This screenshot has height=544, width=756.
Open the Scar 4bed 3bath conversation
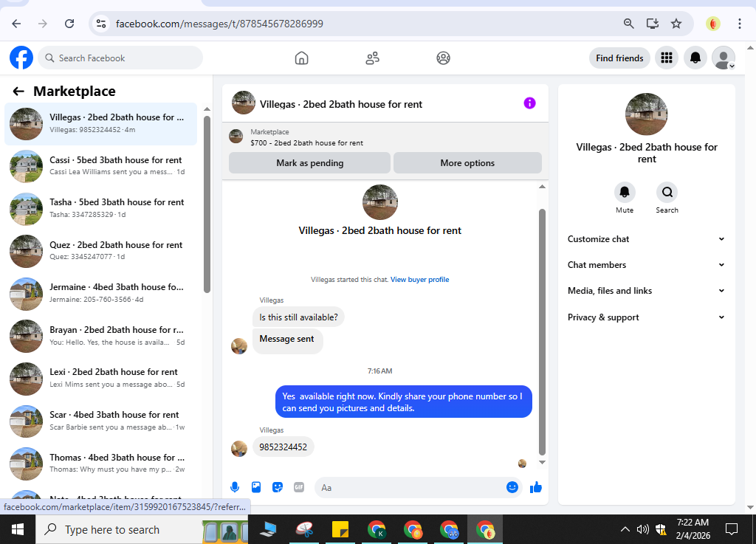[x=100, y=421]
